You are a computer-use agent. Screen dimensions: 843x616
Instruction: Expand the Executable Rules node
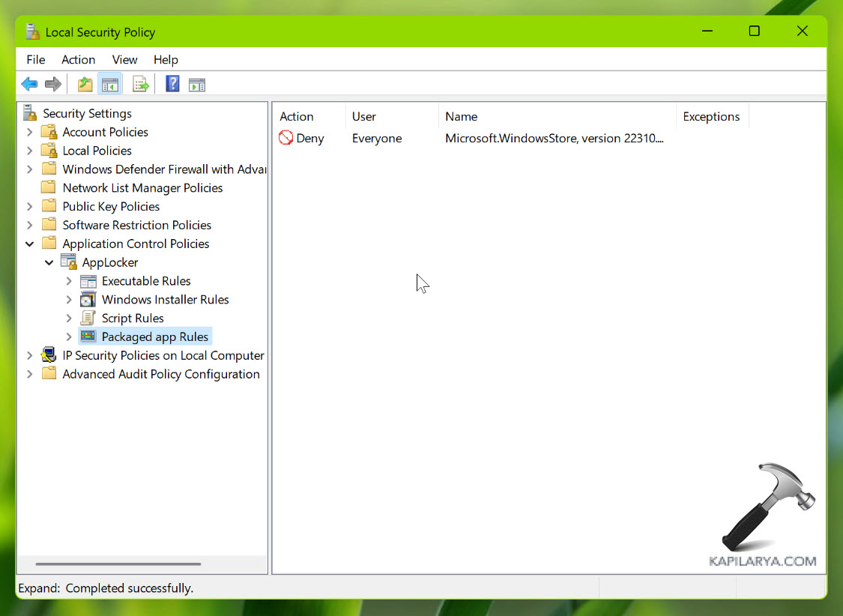tap(69, 281)
